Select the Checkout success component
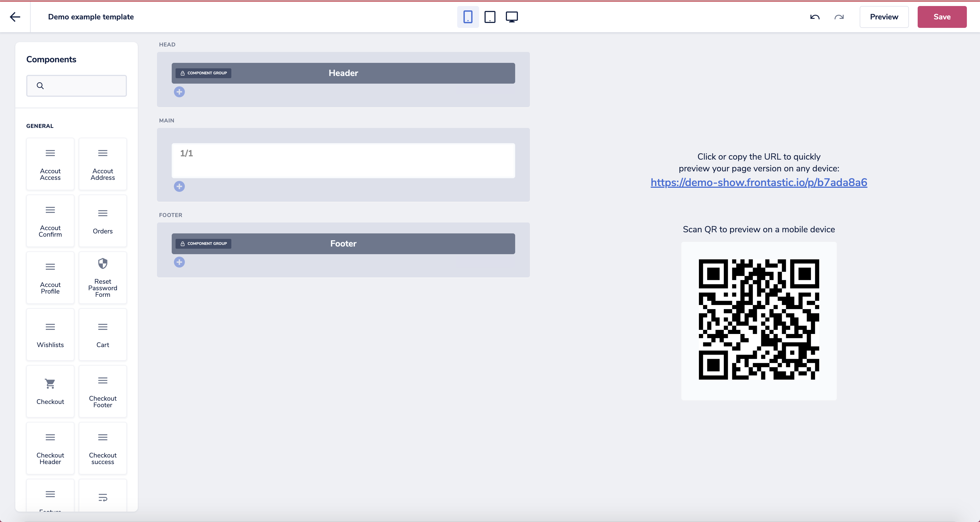 tap(103, 448)
